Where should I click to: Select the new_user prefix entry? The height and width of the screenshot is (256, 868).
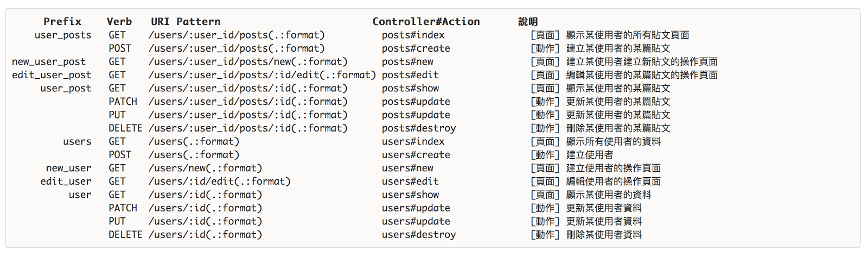coord(68,168)
